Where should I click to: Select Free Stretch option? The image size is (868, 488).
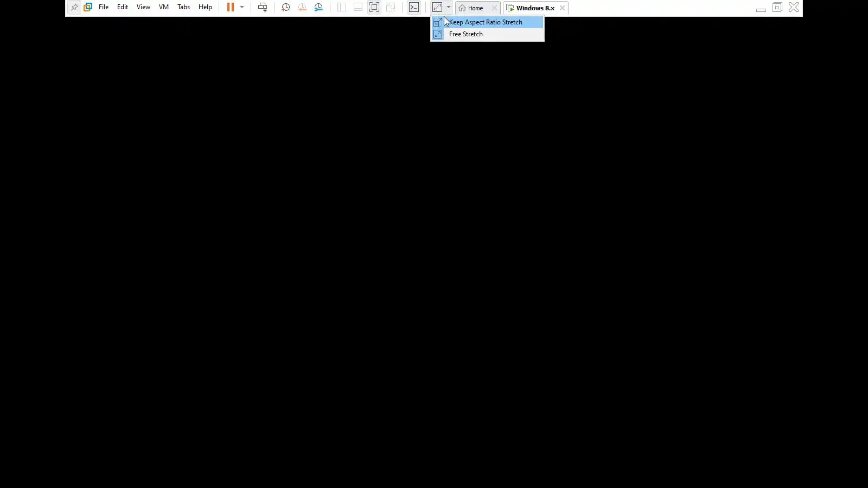coord(487,34)
